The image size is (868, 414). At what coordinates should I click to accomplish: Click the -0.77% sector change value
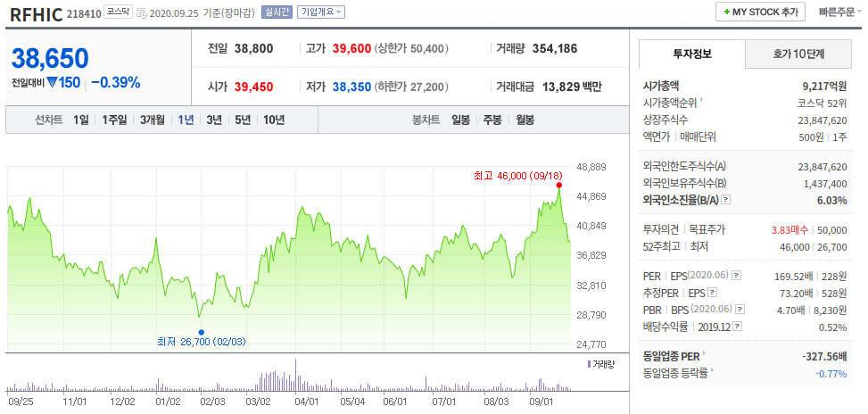831,374
